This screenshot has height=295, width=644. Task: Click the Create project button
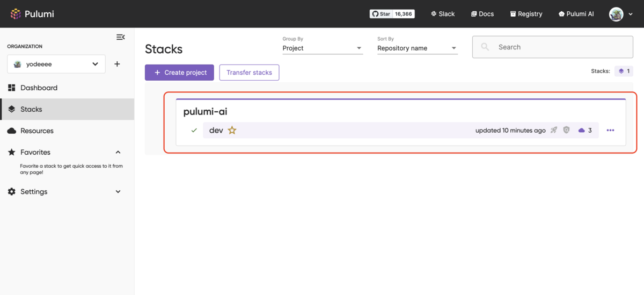pyautogui.click(x=179, y=73)
